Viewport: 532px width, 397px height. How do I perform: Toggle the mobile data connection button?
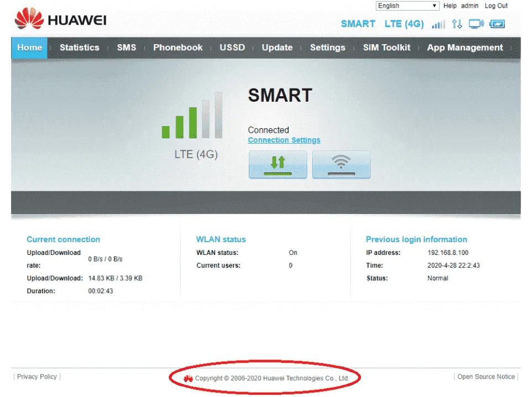(278, 165)
